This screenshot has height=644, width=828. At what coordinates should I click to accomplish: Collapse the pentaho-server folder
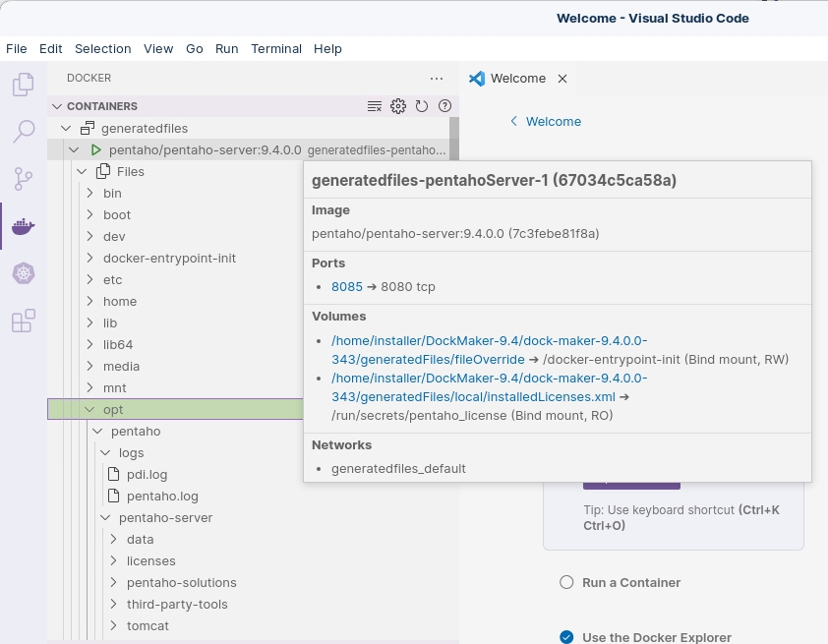pyautogui.click(x=165, y=517)
